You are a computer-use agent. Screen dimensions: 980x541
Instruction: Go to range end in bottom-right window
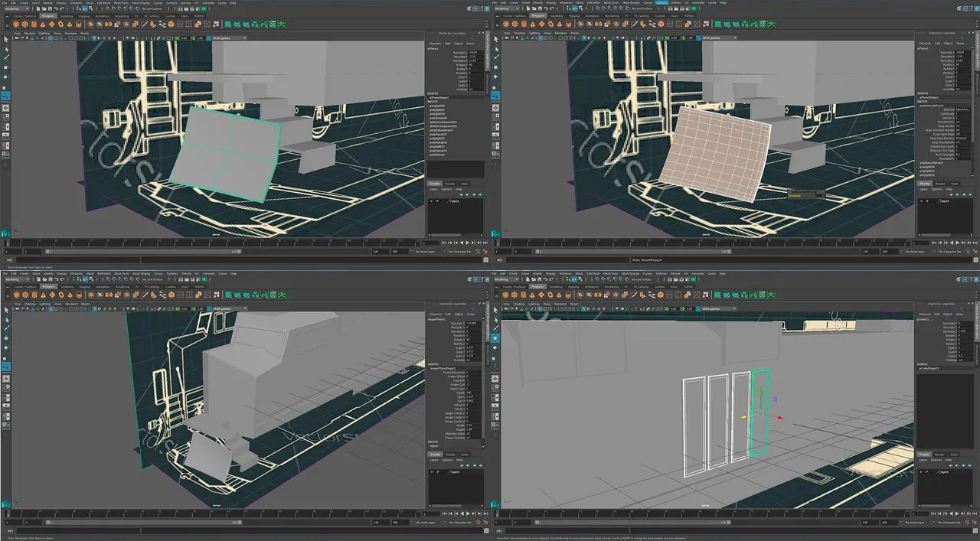pyautogui.click(x=975, y=513)
